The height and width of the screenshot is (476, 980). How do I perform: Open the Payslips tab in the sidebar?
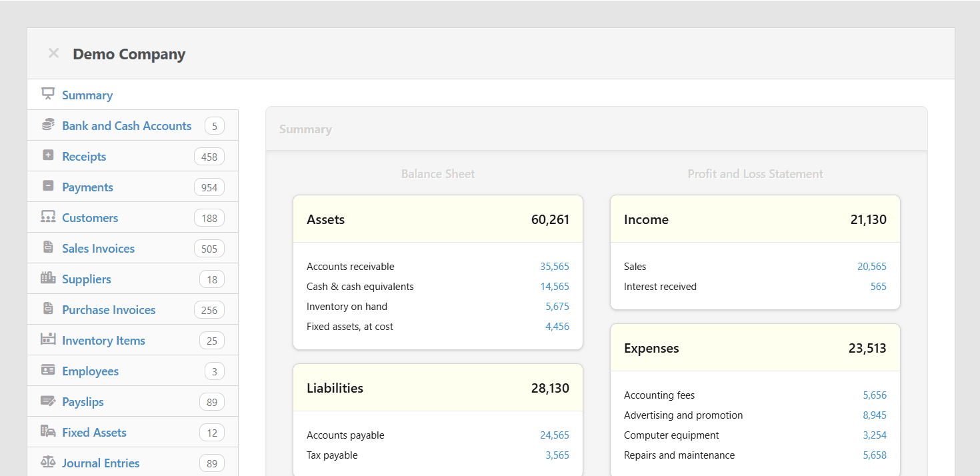pyautogui.click(x=83, y=401)
